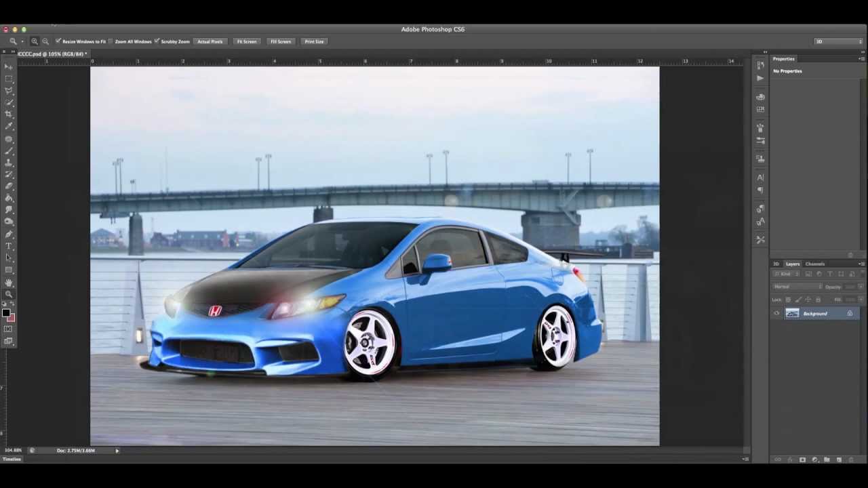868x488 pixels.
Task: Select the Spot Healing Brush tool
Action: 8,139
